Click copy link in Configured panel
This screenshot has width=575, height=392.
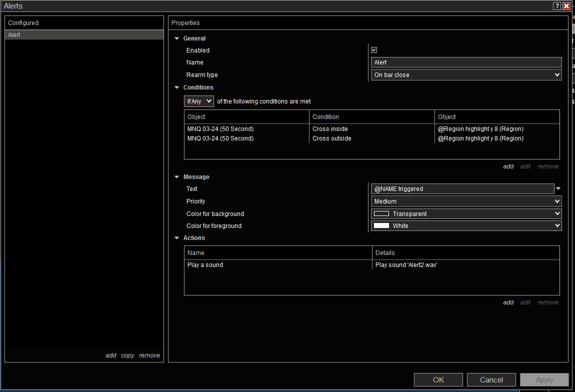point(127,355)
